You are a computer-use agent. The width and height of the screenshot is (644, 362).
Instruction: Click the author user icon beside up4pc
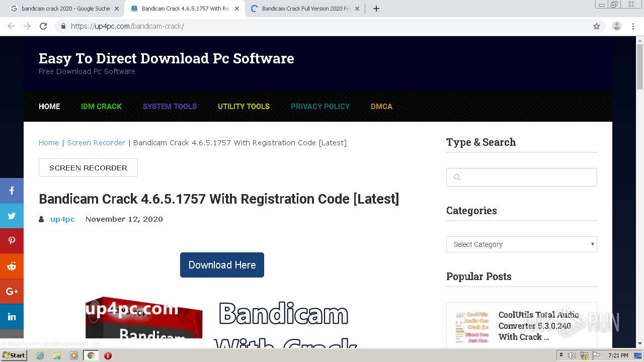(x=42, y=219)
